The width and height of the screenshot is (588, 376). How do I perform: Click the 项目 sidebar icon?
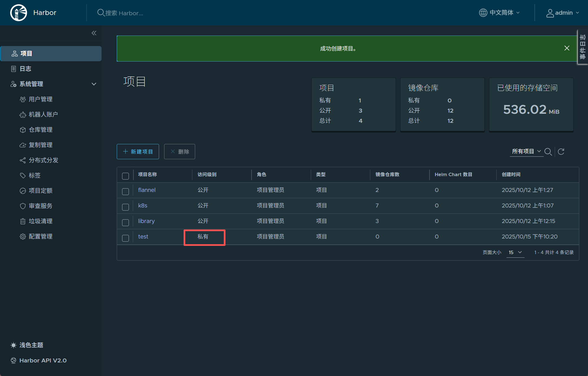(15, 54)
